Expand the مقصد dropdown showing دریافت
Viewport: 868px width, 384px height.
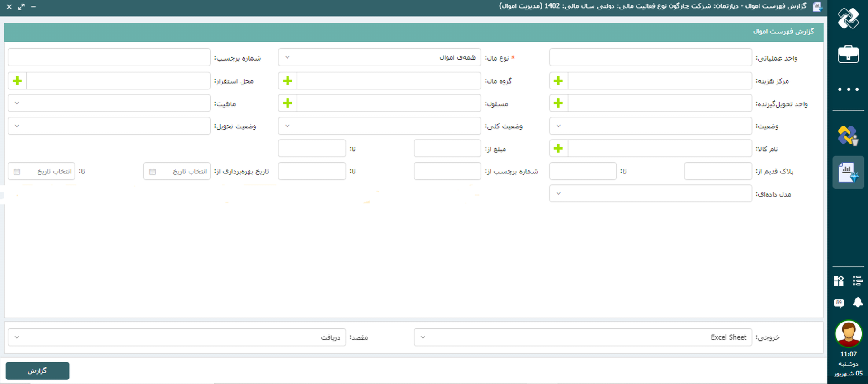coord(176,337)
